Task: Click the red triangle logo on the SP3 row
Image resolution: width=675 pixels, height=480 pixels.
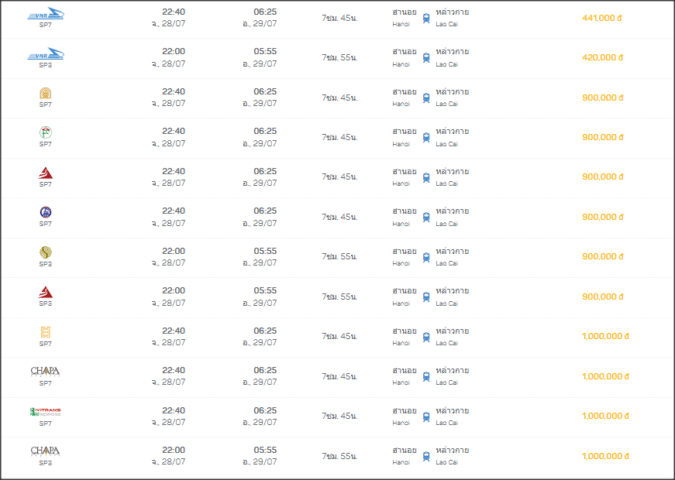Action: tap(45, 292)
